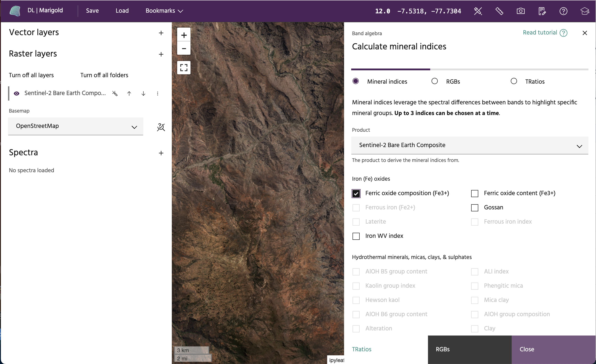Add a new vector layer
Image resolution: width=596 pixels, height=364 pixels.
pyautogui.click(x=161, y=33)
